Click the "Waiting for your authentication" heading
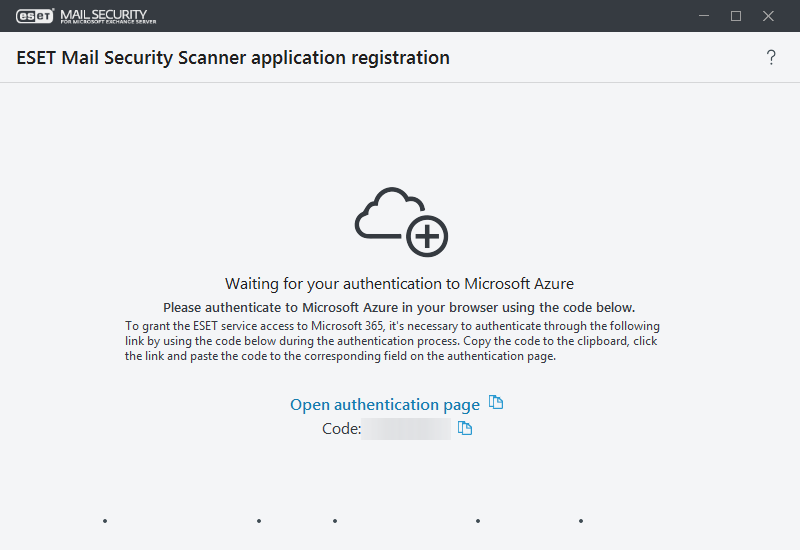 tap(399, 284)
